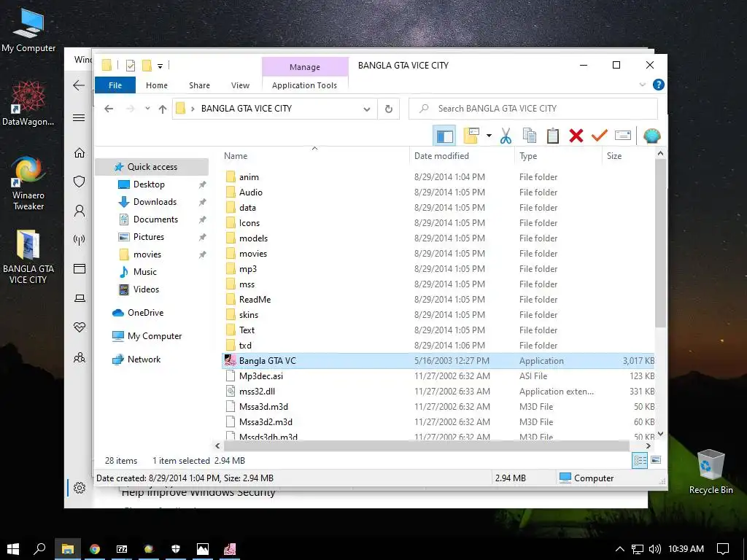The height and width of the screenshot is (560, 747).
Task: Refresh the BANGLA GTA VICE CITY folder
Action: click(389, 109)
